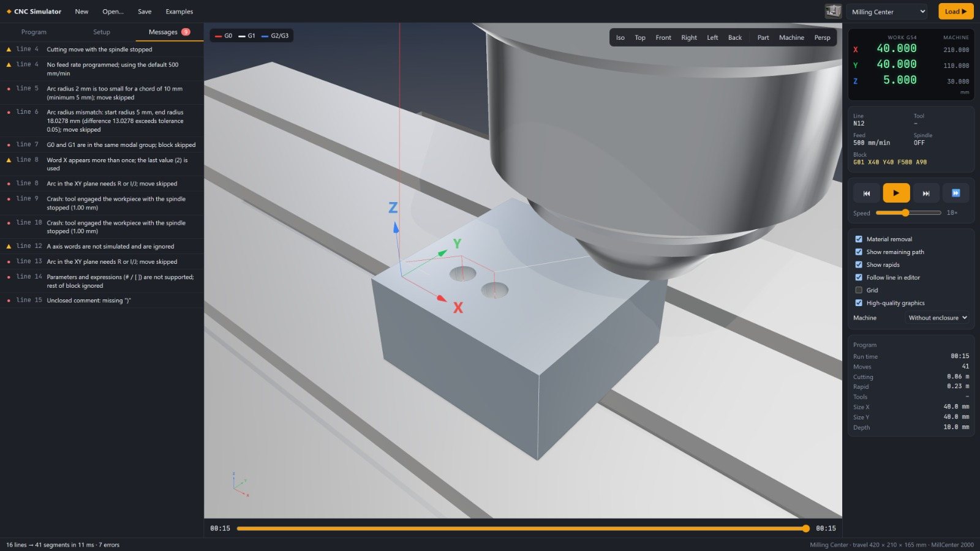
Task: Switch to the Setup tab
Action: (x=102, y=32)
